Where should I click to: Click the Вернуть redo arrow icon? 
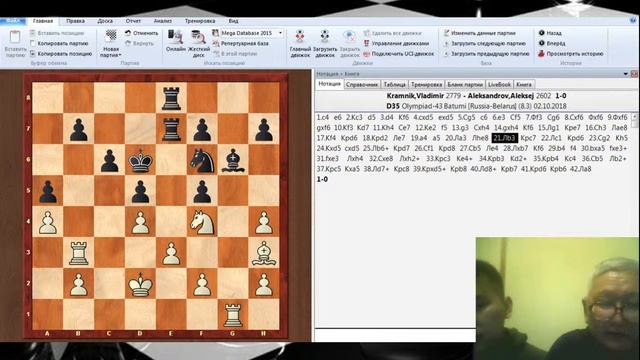(x=128, y=43)
